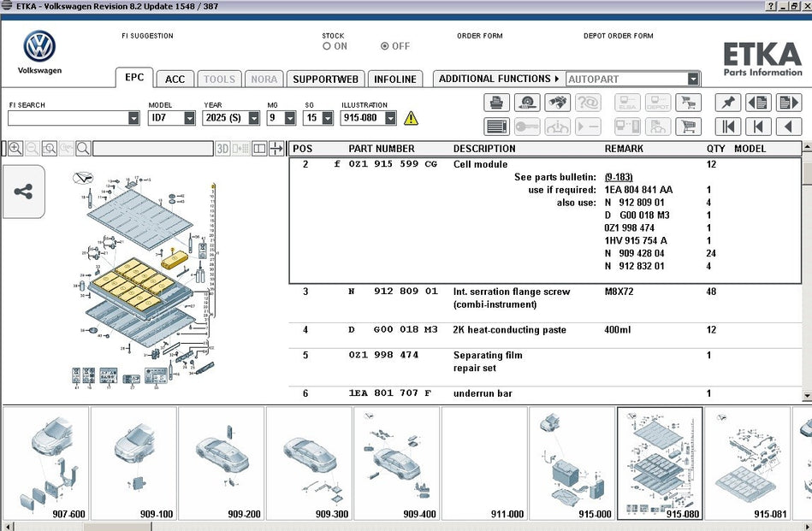
Task: Open the shopping cart icon in the lower row
Action: click(687, 127)
